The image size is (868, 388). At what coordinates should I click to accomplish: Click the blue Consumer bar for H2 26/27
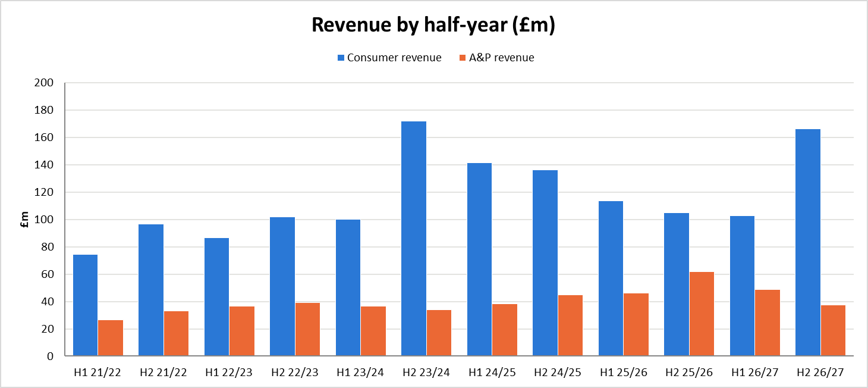(808, 243)
